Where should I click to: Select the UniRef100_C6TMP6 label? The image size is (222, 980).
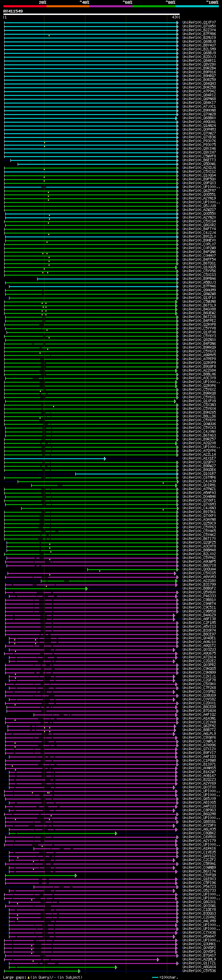coord(199,477)
